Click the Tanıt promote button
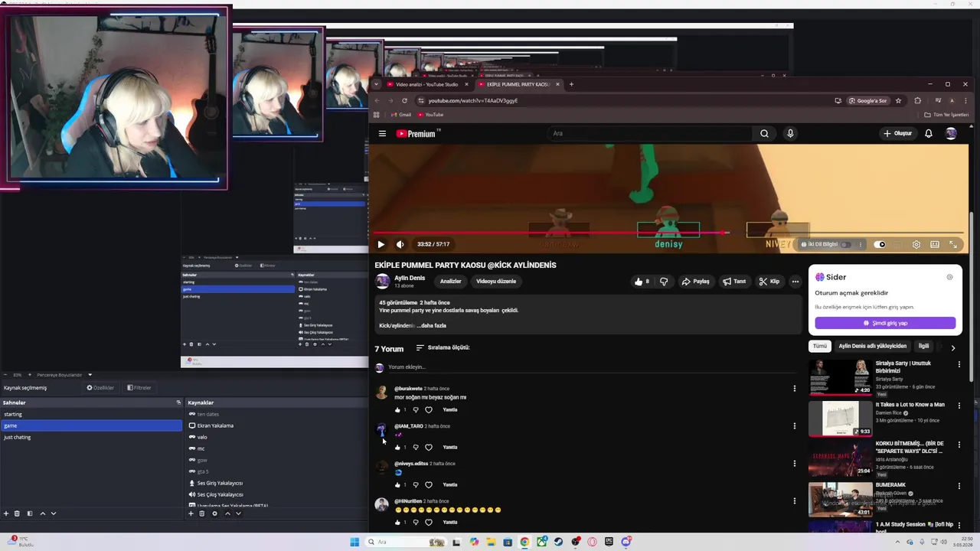 (734, 281)
